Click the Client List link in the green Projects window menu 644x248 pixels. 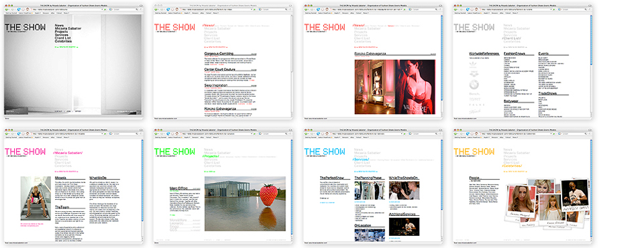[213, 163]
